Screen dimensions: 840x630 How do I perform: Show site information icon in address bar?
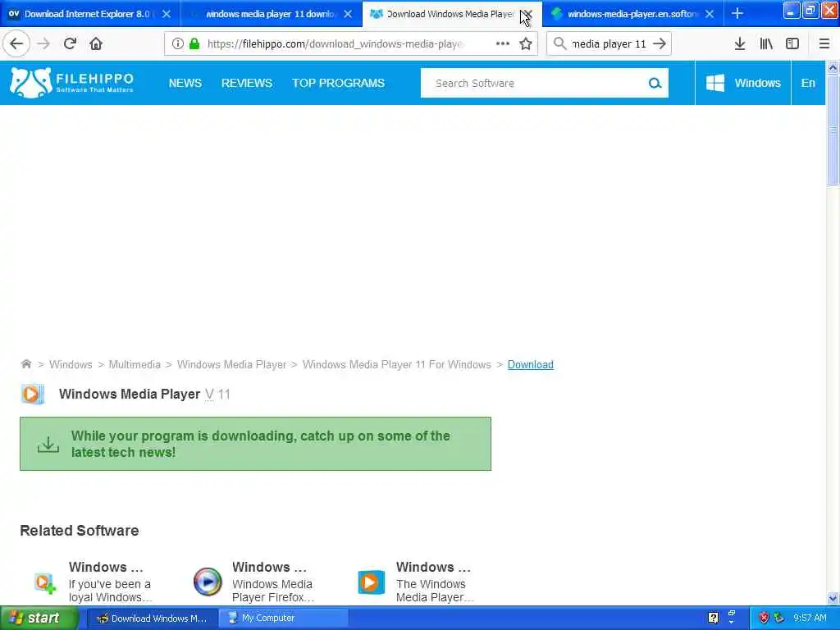(x=177, y=44)
